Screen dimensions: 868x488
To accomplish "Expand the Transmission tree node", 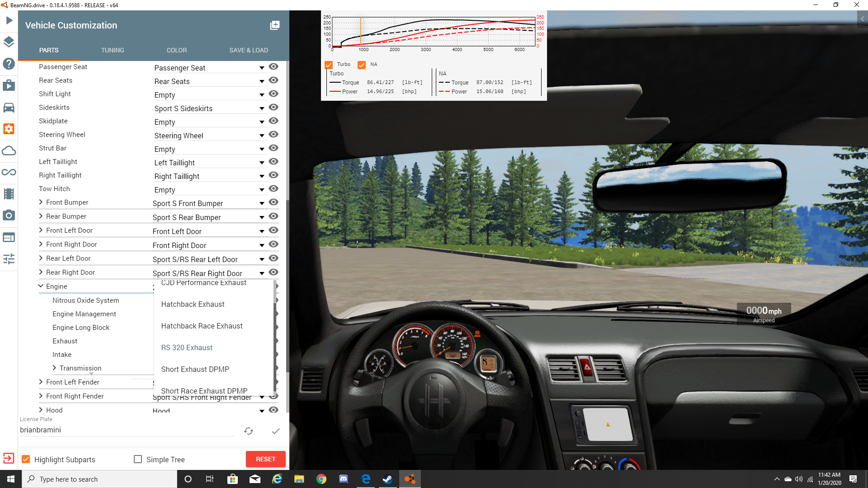I will [x=55, y=368].
